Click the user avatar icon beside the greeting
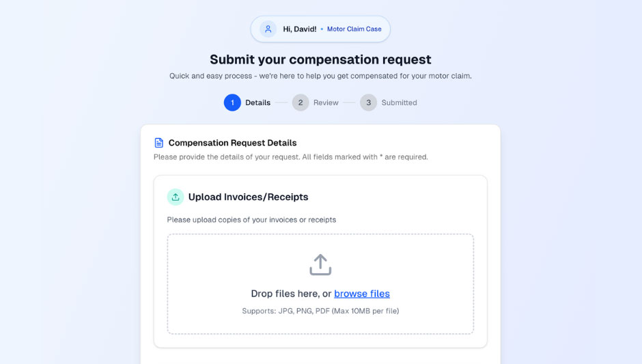The height and width of the screenshot is (364, 642). (268, 29)
